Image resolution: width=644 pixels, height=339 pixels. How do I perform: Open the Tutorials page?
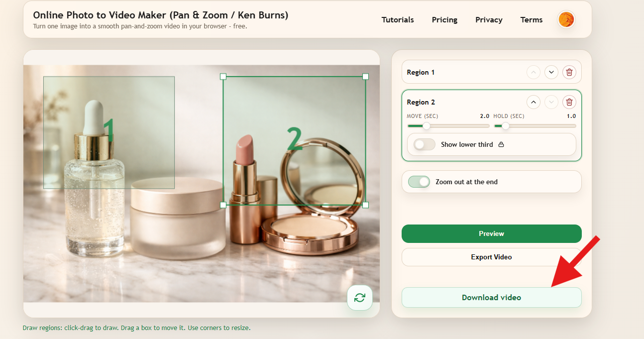point(398,20)
